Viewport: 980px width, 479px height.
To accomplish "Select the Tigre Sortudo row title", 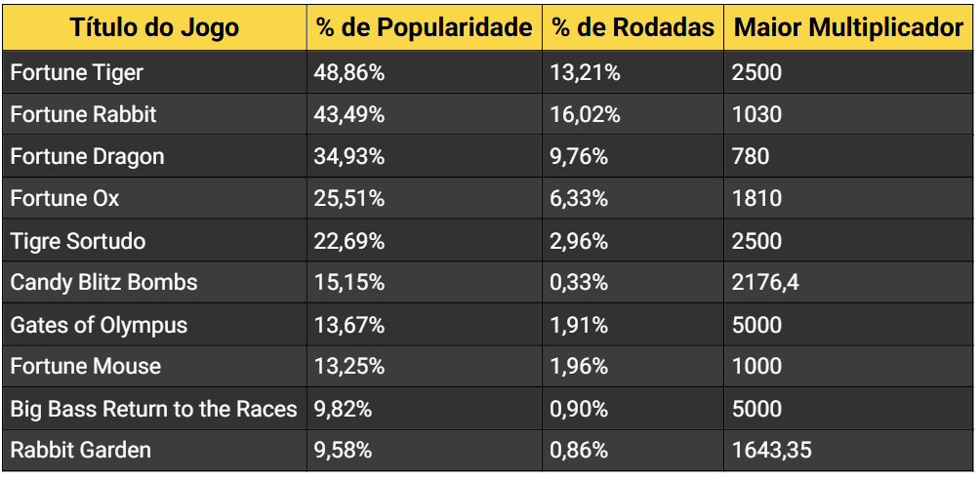I will [77, 241].
